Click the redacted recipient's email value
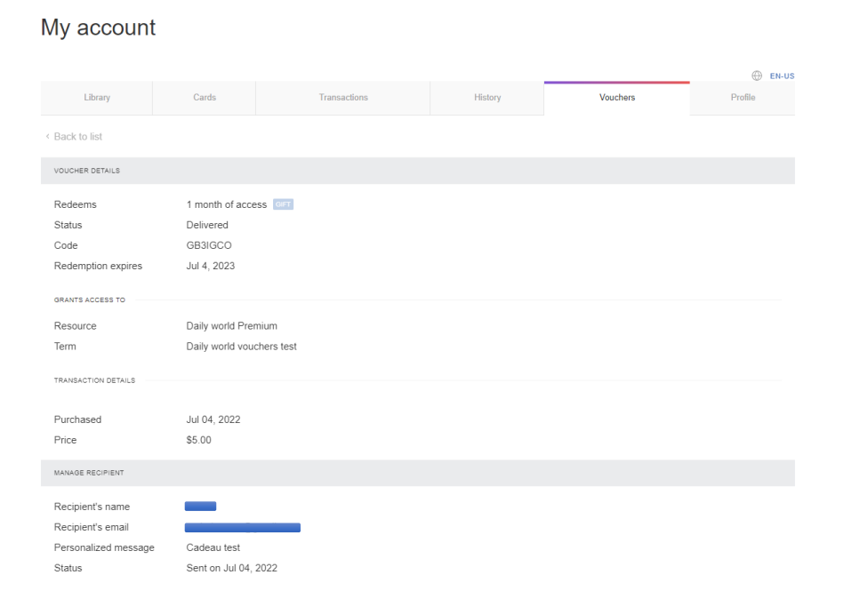The image size is (868, 591). 243,527
